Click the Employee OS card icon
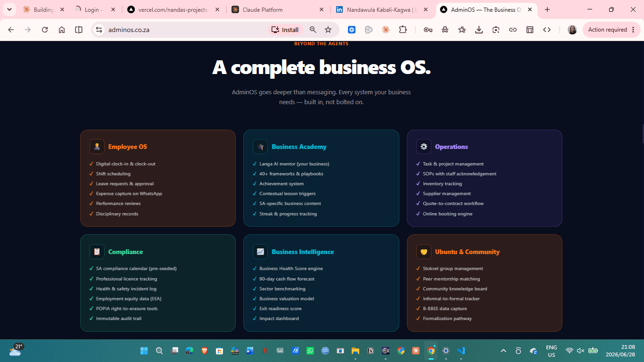Screen dimensions: 644x362 97,147
